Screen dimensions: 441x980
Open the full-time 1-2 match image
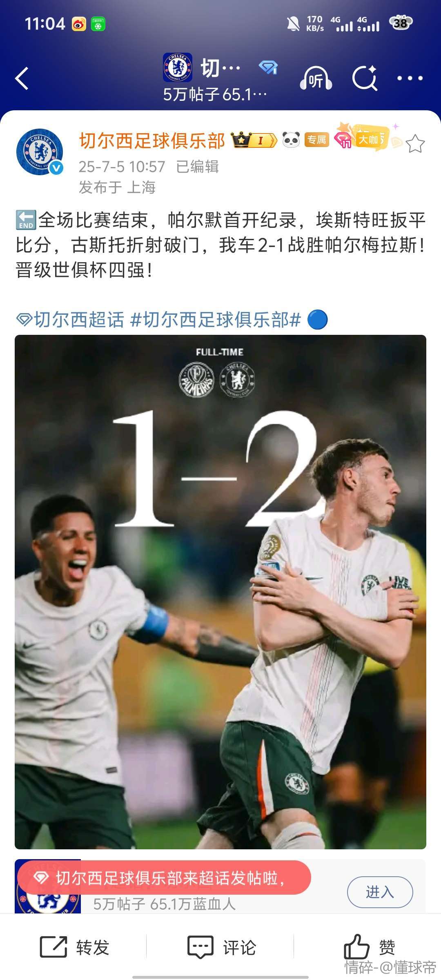click(x=220, y=592)
